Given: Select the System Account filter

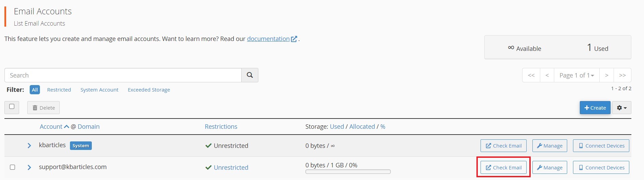Looking at the screenshot, I should (x=99, y=89).
